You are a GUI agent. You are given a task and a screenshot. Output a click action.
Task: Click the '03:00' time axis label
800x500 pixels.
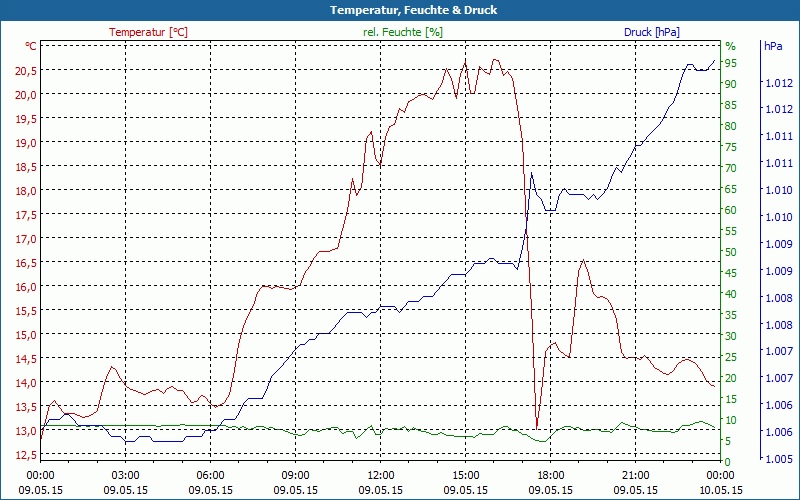(126, 476)
